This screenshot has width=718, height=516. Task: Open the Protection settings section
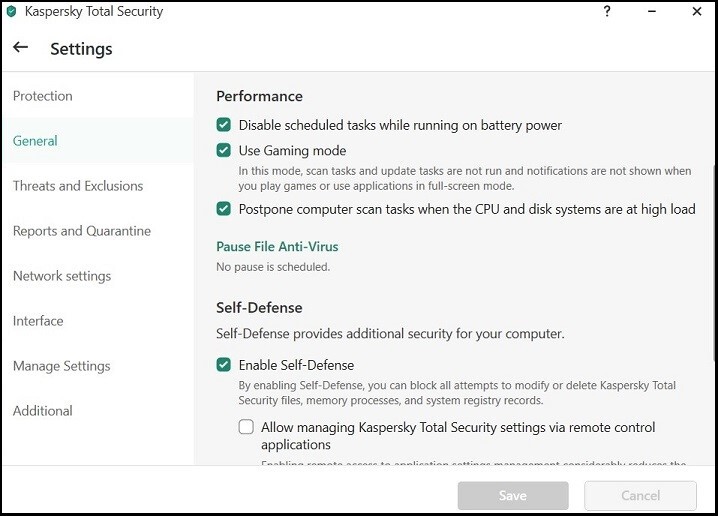pyautogui.click(x=43, y=96)
